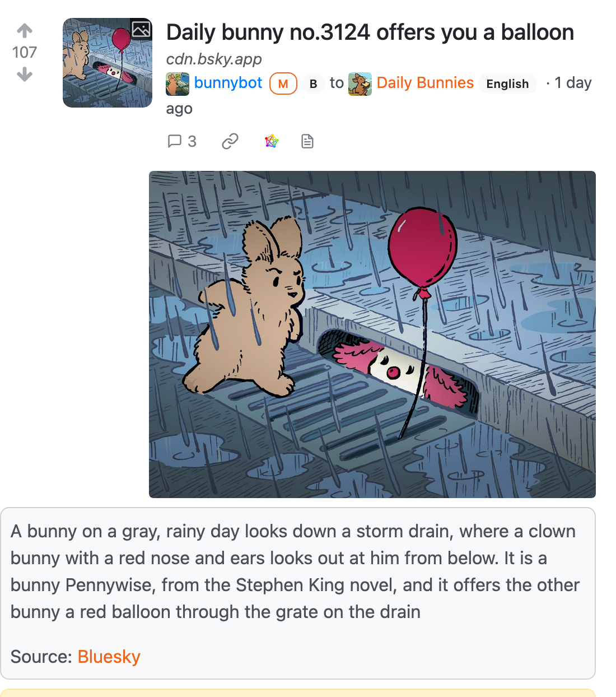Open the fediverse icon for this post
This screenshot has width=616, height=697.
coord(272,141)
